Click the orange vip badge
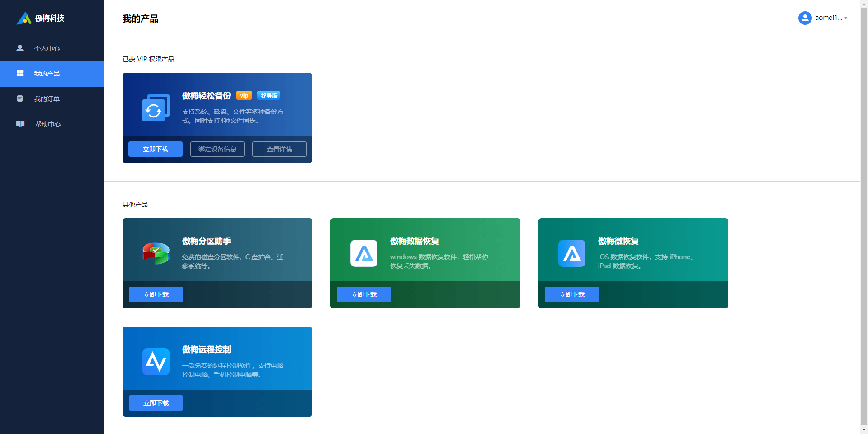 244,96
